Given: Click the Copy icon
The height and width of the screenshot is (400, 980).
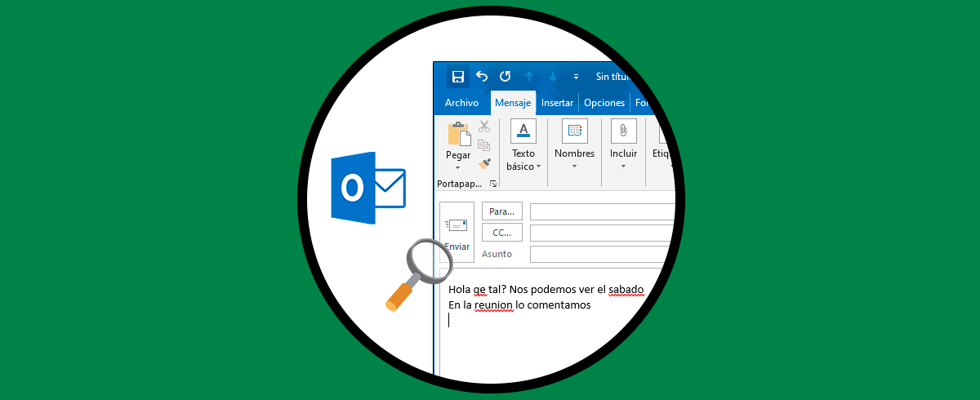Looking at the screenshot, I should click(x=484, y=145).
